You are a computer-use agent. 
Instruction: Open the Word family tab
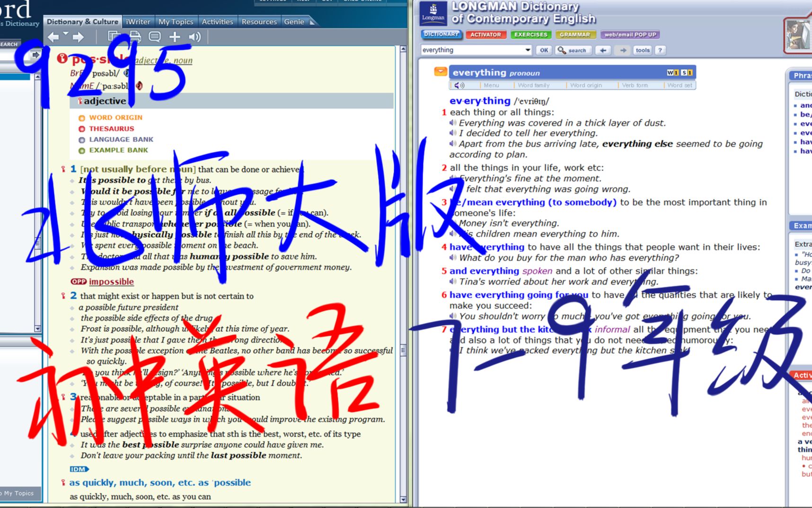[533, 85]
